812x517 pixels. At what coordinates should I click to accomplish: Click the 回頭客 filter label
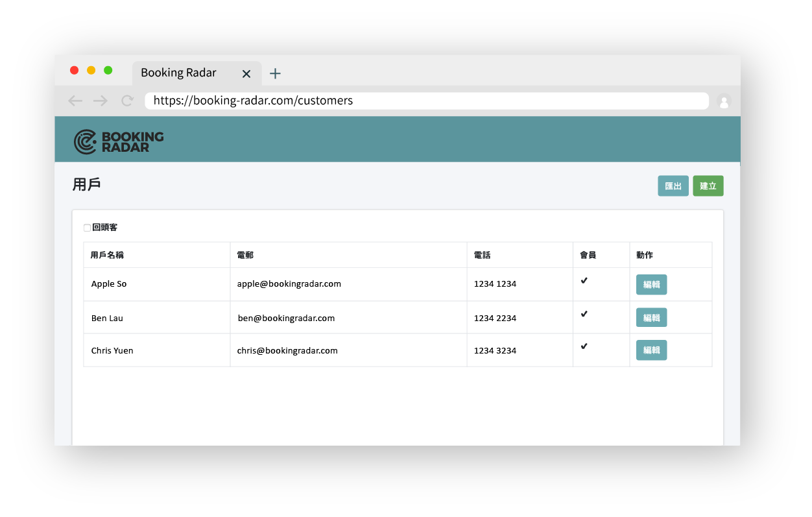click(105, 228)
